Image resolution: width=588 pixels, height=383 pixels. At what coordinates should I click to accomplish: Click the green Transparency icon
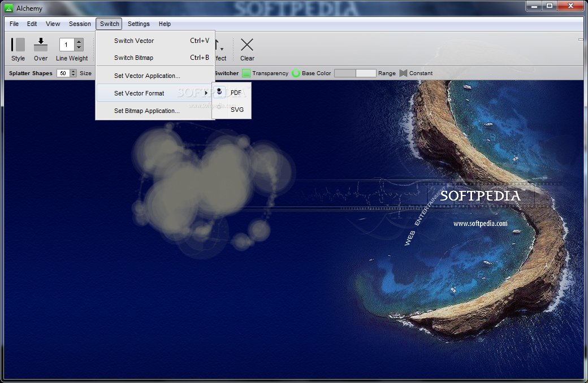tap(246, 73)
